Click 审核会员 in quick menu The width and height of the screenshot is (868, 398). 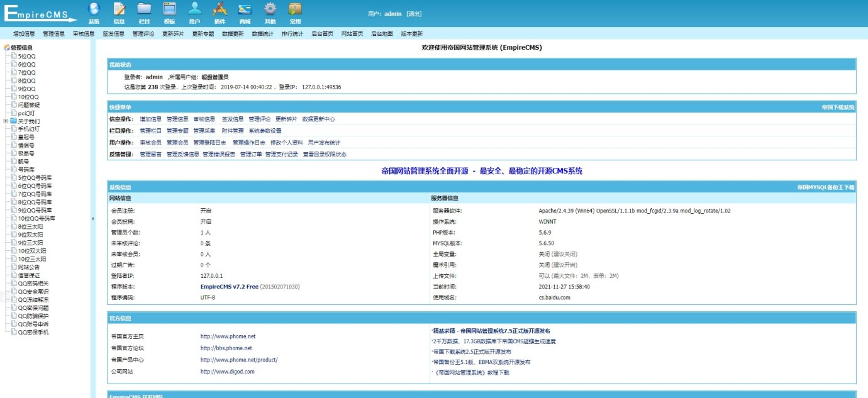point(150,143)
